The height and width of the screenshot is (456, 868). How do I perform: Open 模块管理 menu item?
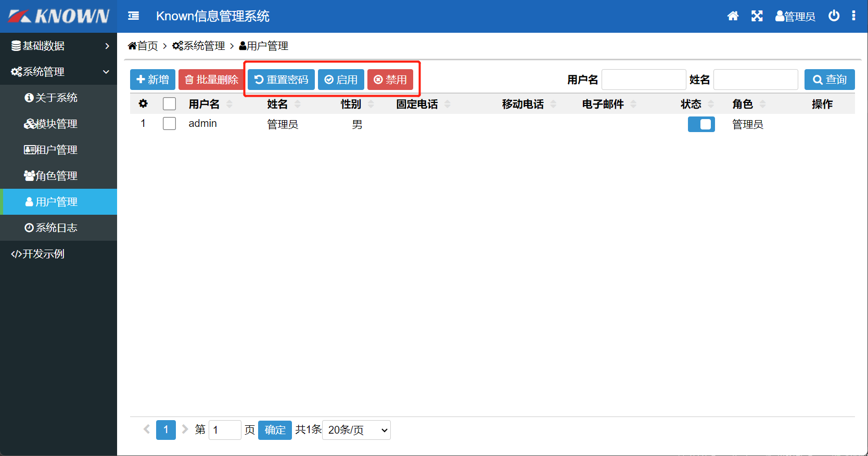[x=58, y=124]
